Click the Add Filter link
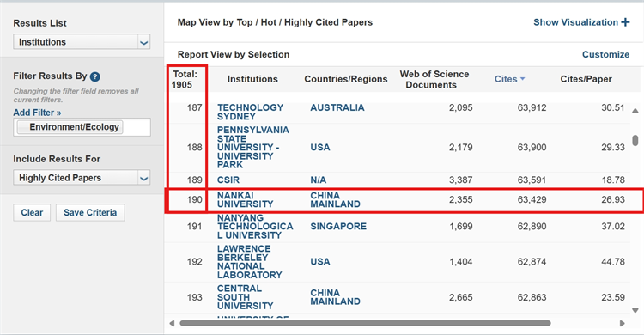Viewport: 644px width, 335px height. click(x=37, y=113)
